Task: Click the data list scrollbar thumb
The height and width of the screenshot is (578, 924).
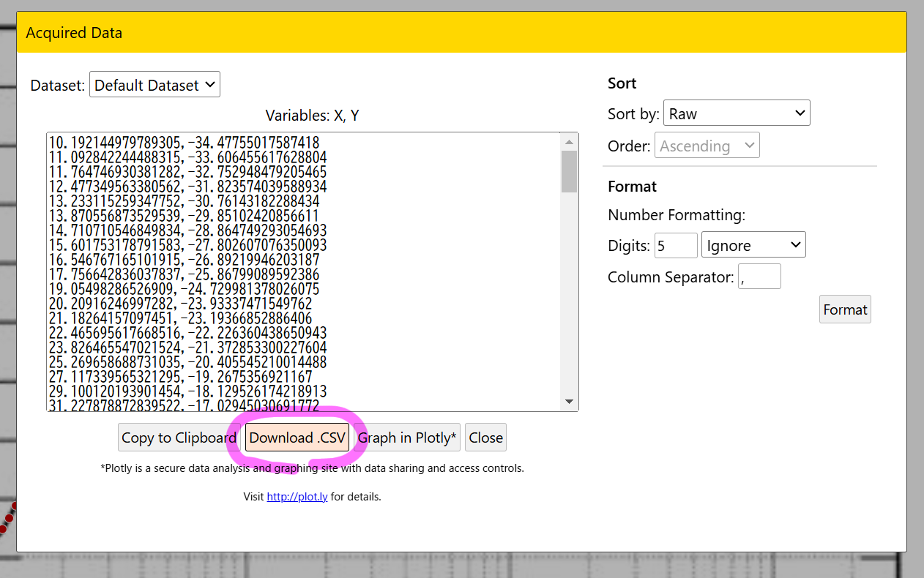Action: pyautogui.click(x=569, y=171)
